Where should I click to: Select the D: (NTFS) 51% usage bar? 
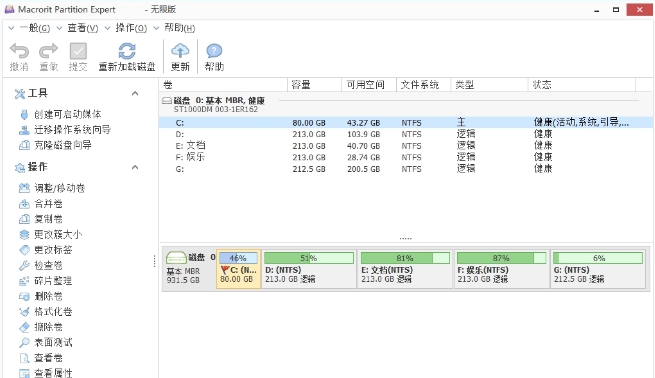click(309, 258)
